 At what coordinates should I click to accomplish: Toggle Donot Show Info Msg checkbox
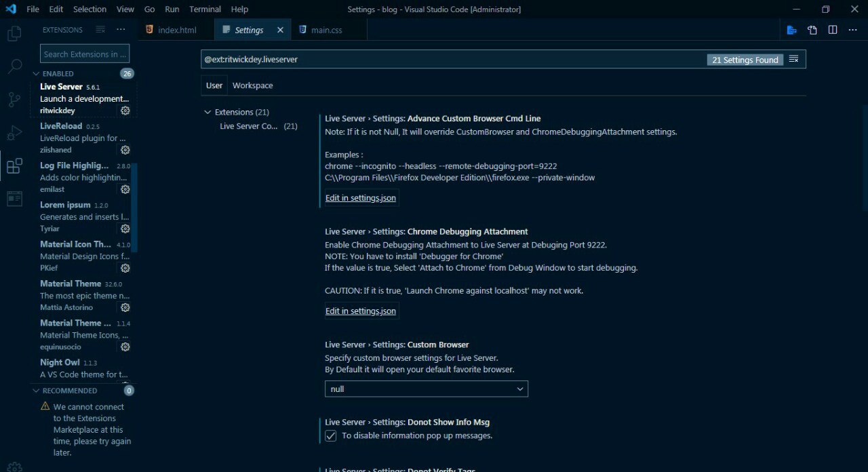[330, 435]
